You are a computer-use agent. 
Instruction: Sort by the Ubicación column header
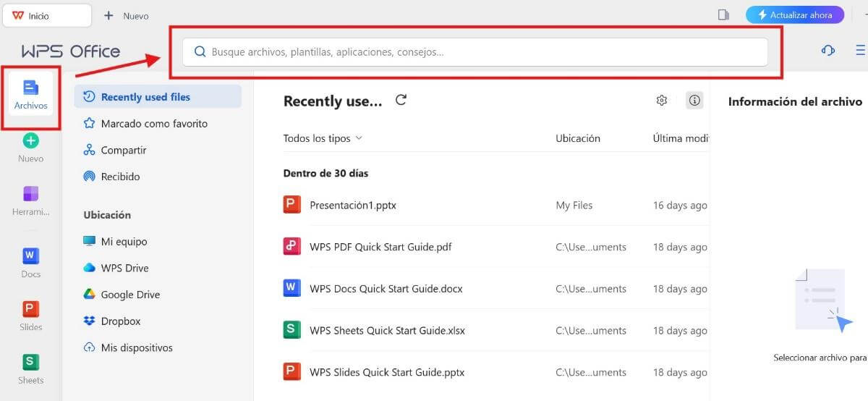[x=578, y=138]
